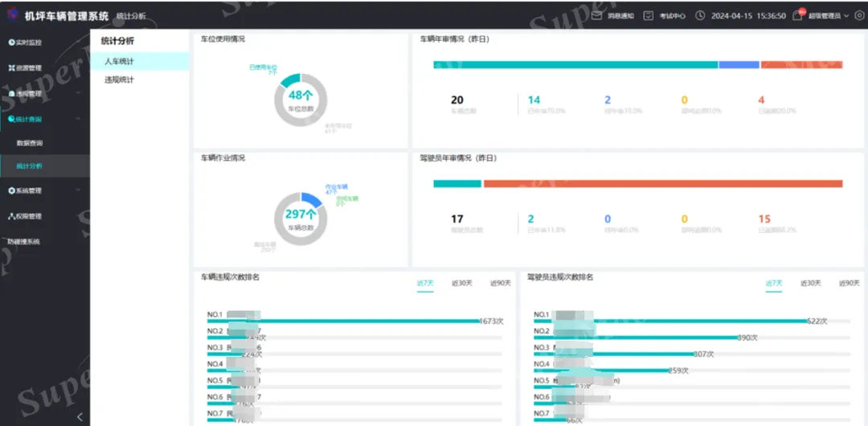Image resolution: width=868 pixels, height=426 pixels.
Task: Switch to 近7天 in driver violation ranking
Action: coord(773,283)
